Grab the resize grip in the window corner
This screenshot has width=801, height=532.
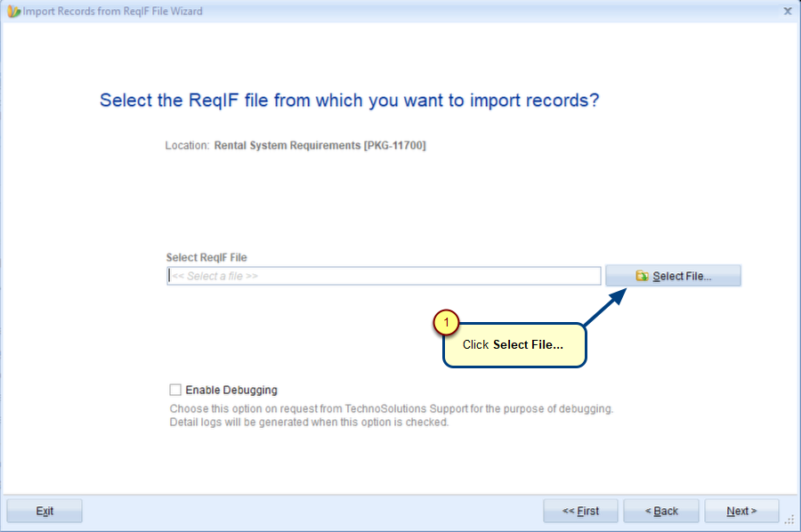tap(789, 520)
